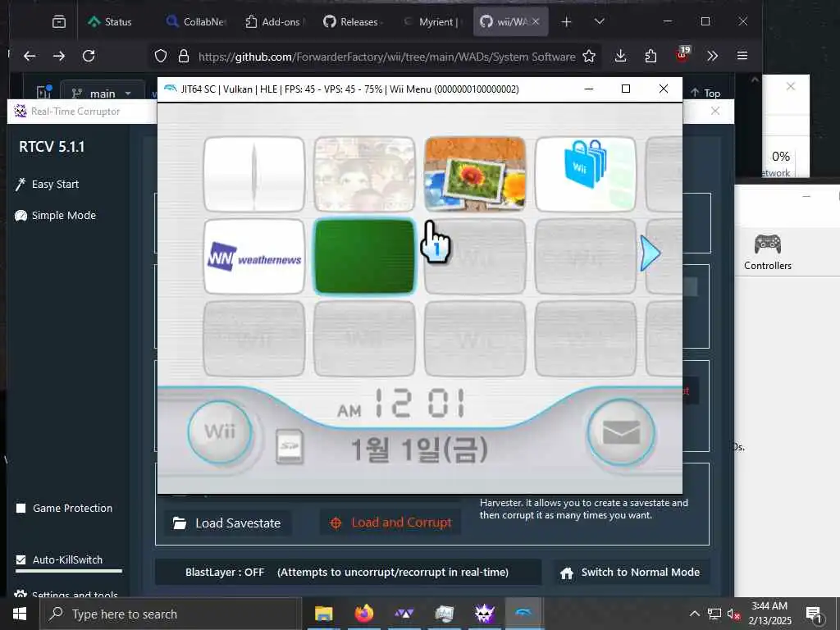The width and height of the screenshot is (840, 630).
Task: Click the muted volume tray icon
Action: click(733, 614)
